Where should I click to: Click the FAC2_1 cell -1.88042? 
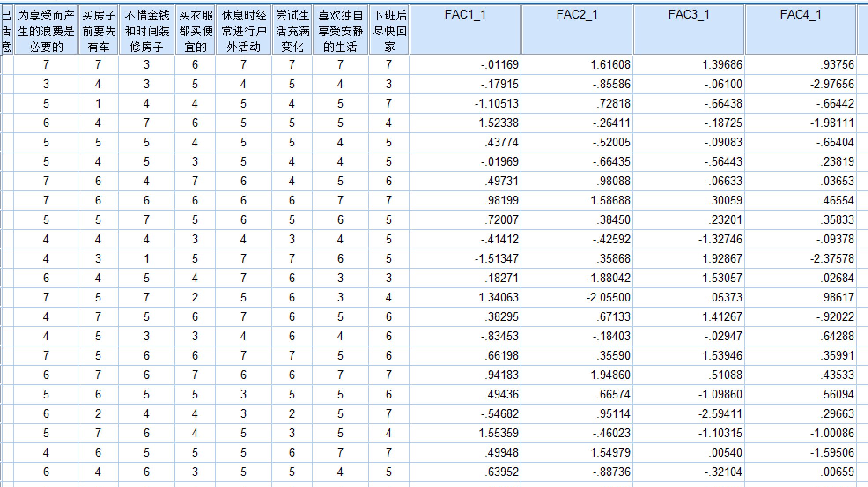pos(577,278)
